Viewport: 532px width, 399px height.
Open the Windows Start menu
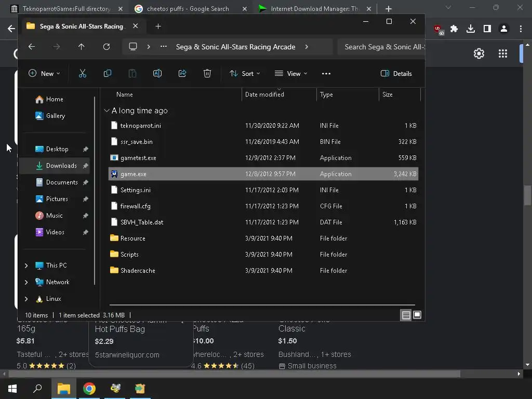[x=12, y=389]
